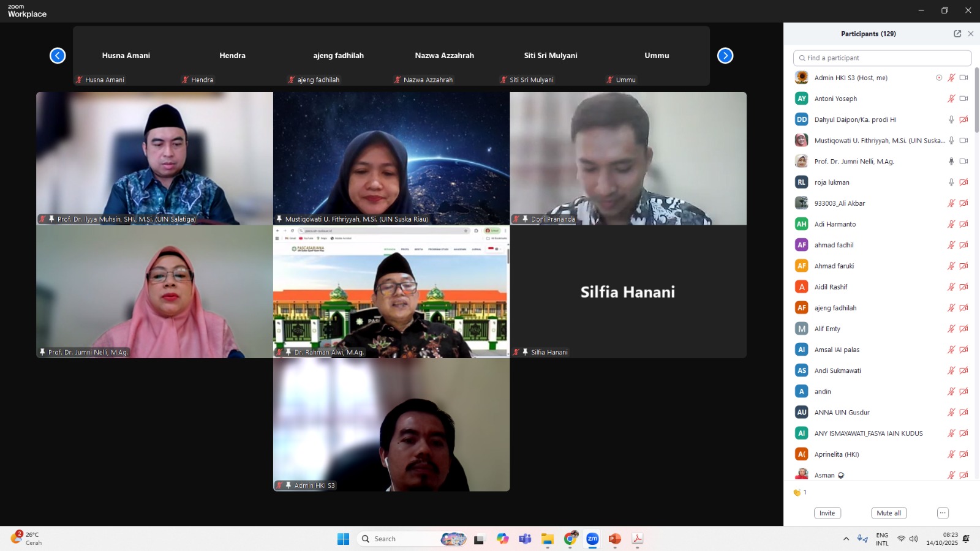
Task: Select Dr. Rahman Alwi's video tile
Action: pyautogui.click(x=391, y=292)
